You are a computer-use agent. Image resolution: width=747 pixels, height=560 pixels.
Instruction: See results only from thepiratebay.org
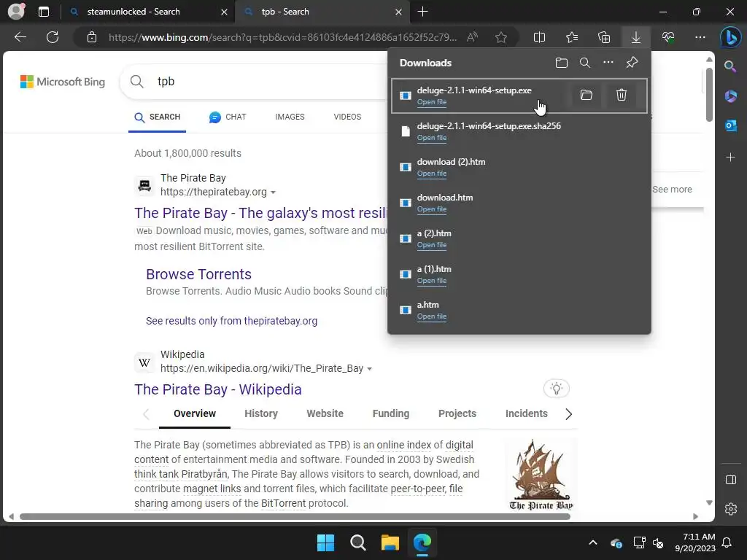pos(231,321)
